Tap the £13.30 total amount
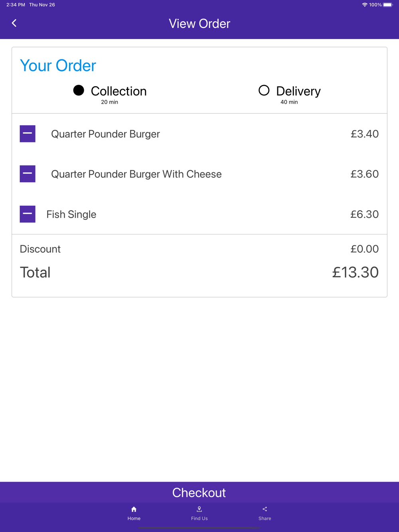This screenshot has width=399, height=532. click(356, 272)
